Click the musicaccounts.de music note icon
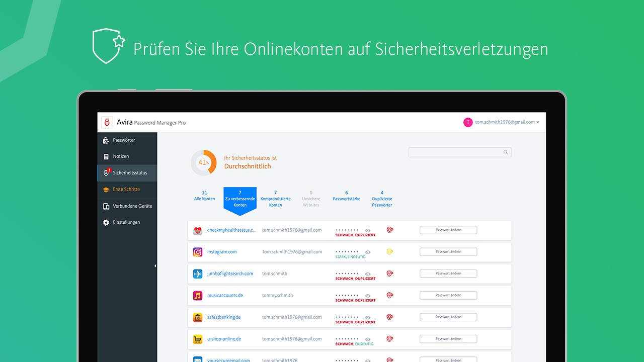 pyautogui.click(x=198, y=296)
